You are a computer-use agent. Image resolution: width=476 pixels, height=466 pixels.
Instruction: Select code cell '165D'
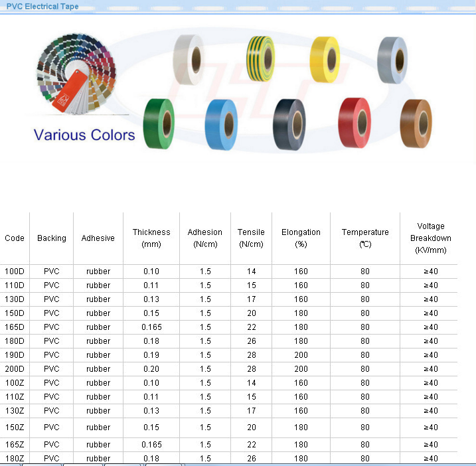(15, 327)
